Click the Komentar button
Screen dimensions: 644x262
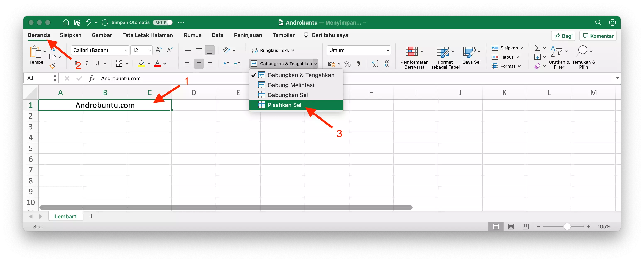tap(598, 36)
